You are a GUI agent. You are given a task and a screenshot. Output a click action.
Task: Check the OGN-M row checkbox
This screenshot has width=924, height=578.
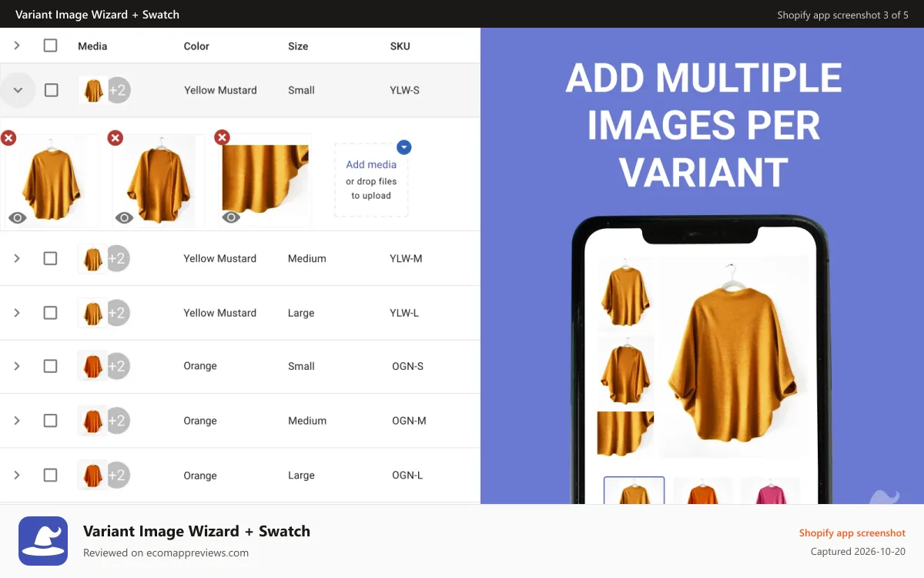point(50,421)
